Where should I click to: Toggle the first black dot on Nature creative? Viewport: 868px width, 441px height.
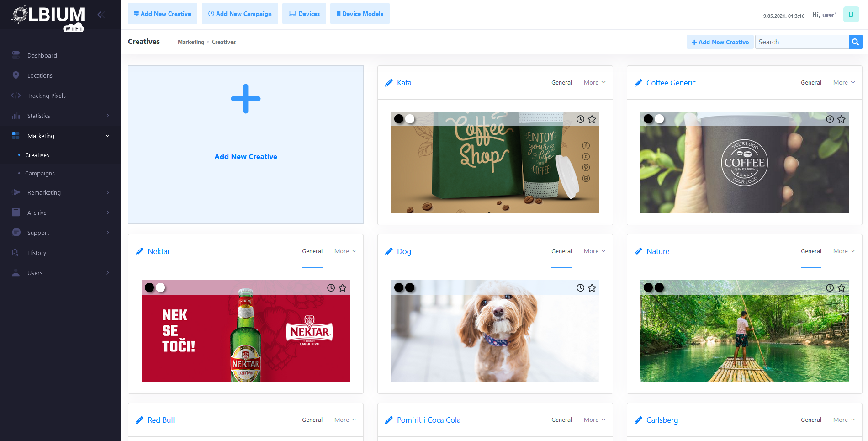point(648,287)
